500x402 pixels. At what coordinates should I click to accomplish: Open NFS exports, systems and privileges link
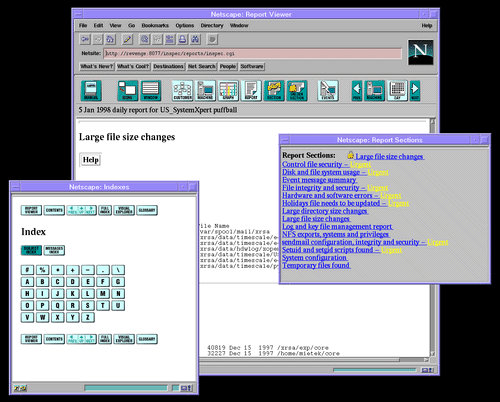coord(335,234)
